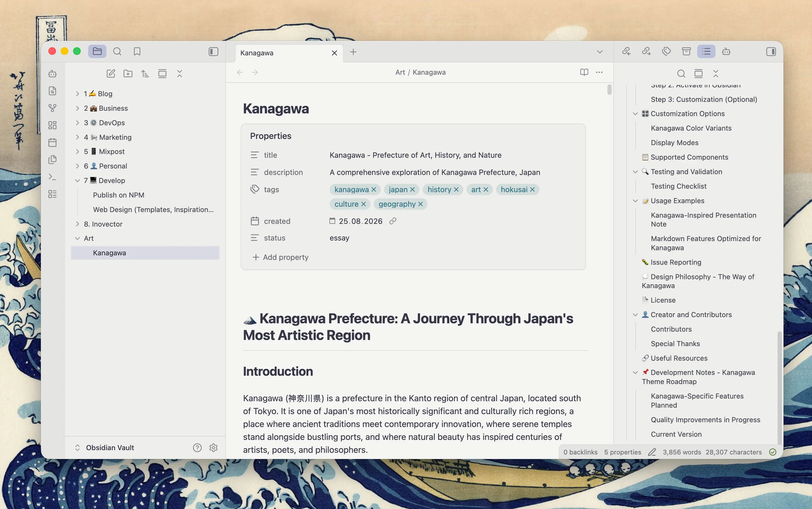Screen dimensions: 812x509
Task: Edit the title property value
Action: pos(416,155)
